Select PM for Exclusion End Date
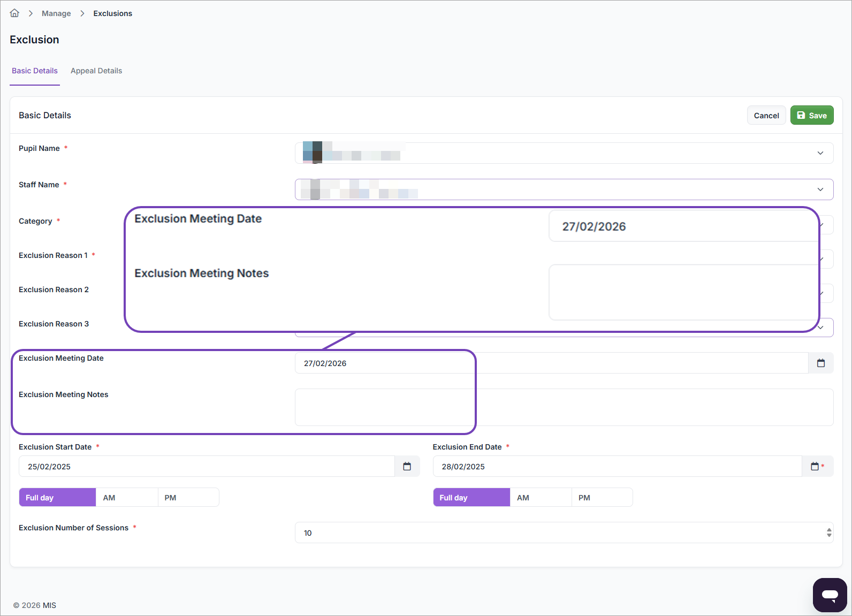852x616 pixels. coord(602,498)
